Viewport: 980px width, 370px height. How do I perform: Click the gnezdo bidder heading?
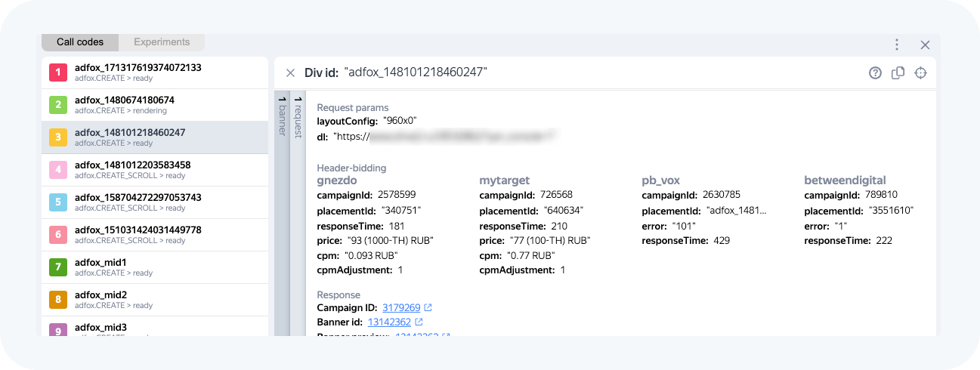336,180
